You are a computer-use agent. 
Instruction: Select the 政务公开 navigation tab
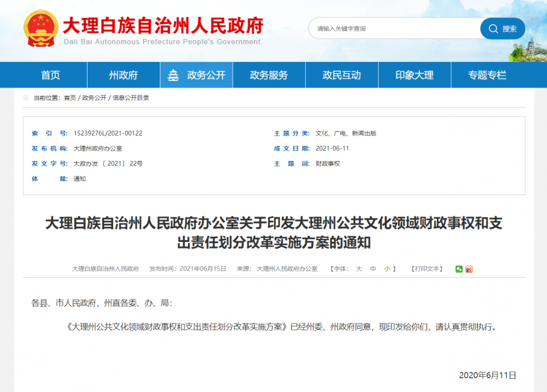tap(196, 75)
